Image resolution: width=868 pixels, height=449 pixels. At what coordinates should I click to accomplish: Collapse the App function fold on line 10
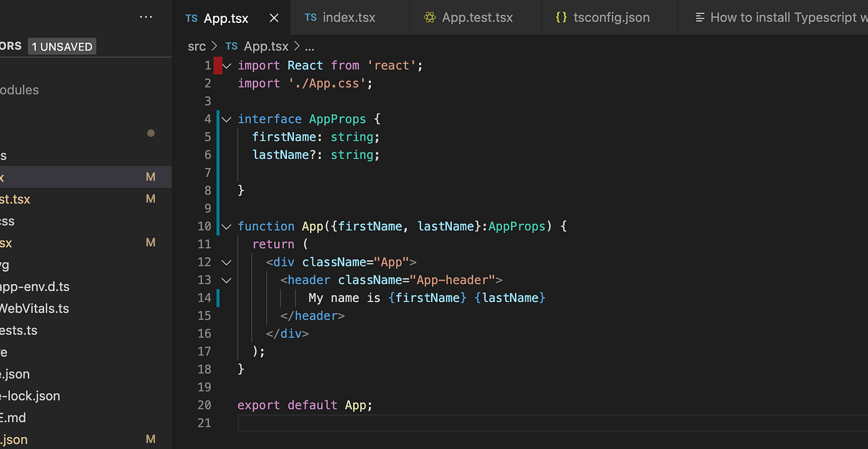point(226,226)
